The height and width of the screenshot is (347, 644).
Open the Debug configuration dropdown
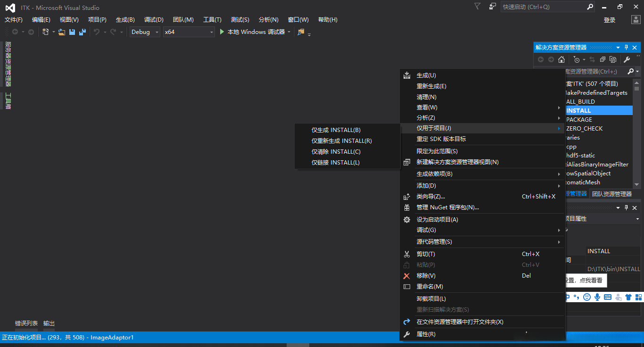pos(145,32)
